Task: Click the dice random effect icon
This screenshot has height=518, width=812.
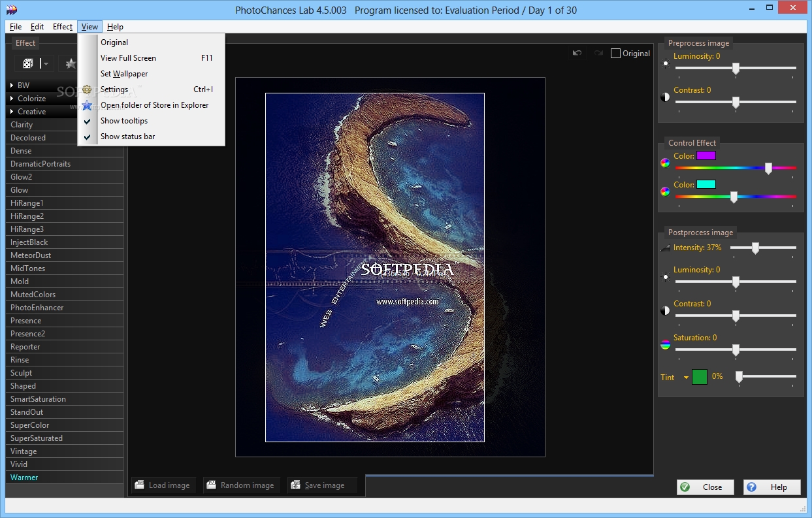Action: [x=29, y=63]
